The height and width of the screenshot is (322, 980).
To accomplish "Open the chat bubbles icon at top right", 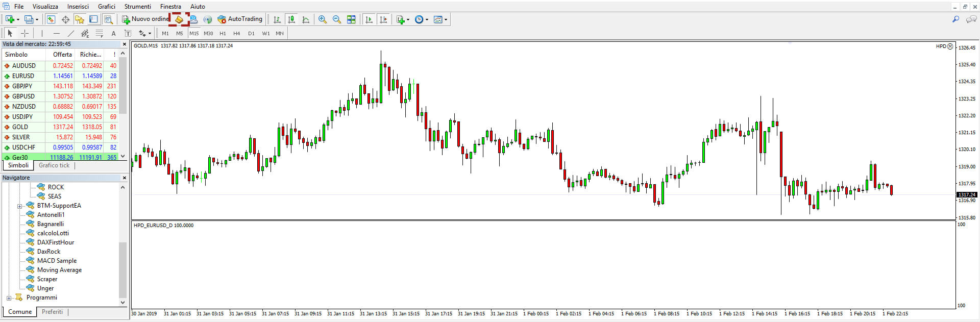I will [x=971, y=19].
